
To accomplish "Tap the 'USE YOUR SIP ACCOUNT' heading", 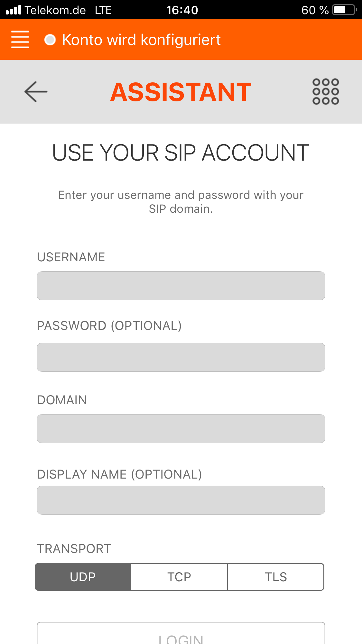I will pyautogui.click(x=181, y=153).
